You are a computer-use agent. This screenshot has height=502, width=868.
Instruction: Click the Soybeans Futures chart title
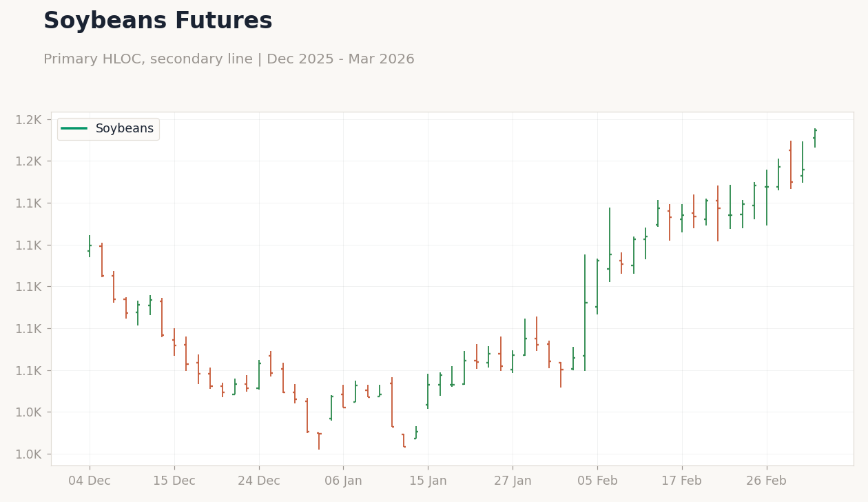[x=158, y=21]
